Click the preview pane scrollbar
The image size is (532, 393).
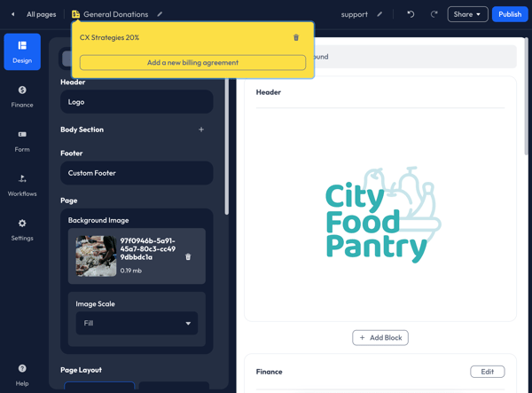[x=526, y=97]
